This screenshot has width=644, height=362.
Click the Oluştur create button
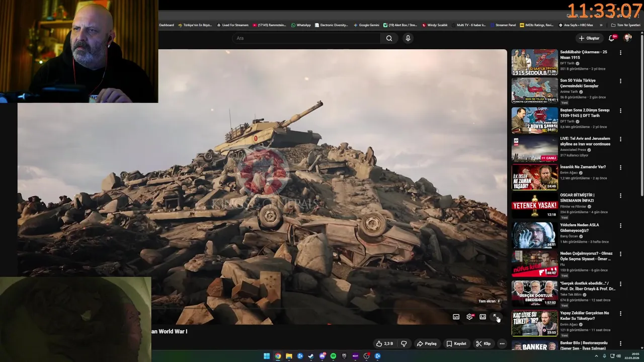pos(589,38)
